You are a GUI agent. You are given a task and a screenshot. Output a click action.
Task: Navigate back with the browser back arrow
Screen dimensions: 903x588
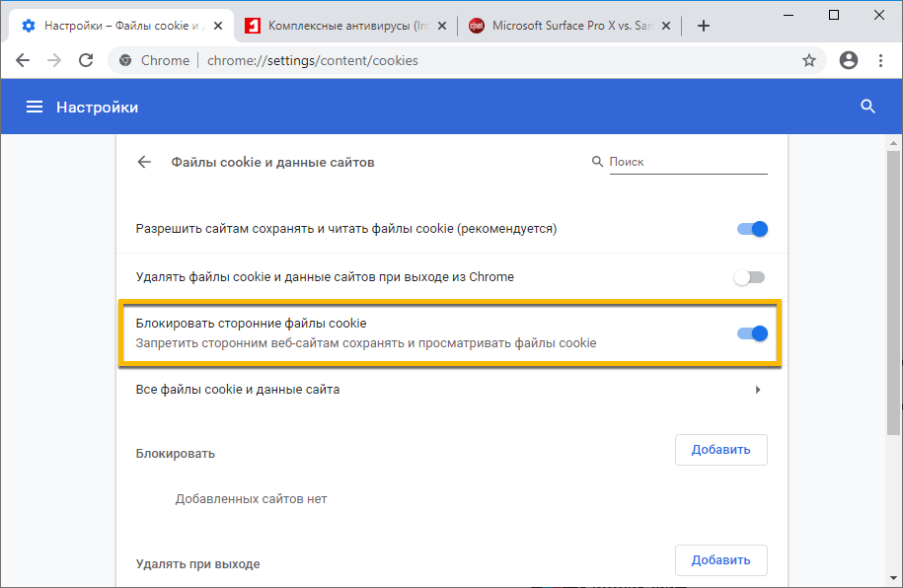[x=23, y=60]
